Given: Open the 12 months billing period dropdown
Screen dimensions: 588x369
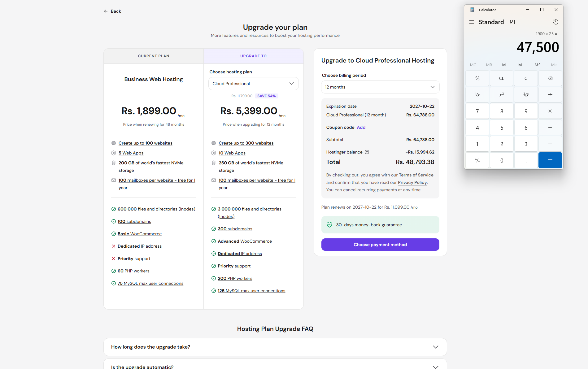Looking at the screenshot, I should (380, 87).
